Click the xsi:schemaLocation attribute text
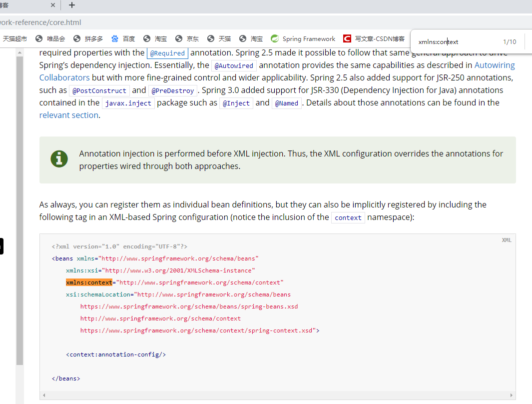532x404 pixels. [x=98, y=294]
